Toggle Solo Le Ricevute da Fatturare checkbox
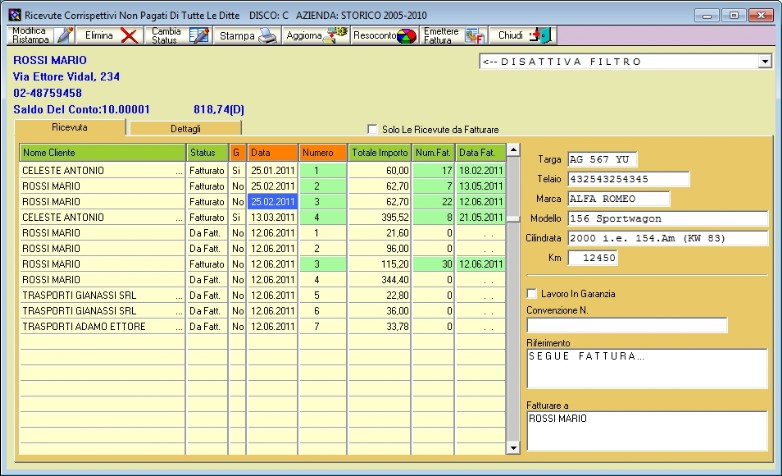The height and width of the screenshot is (476, 782). tap(372, 129)
